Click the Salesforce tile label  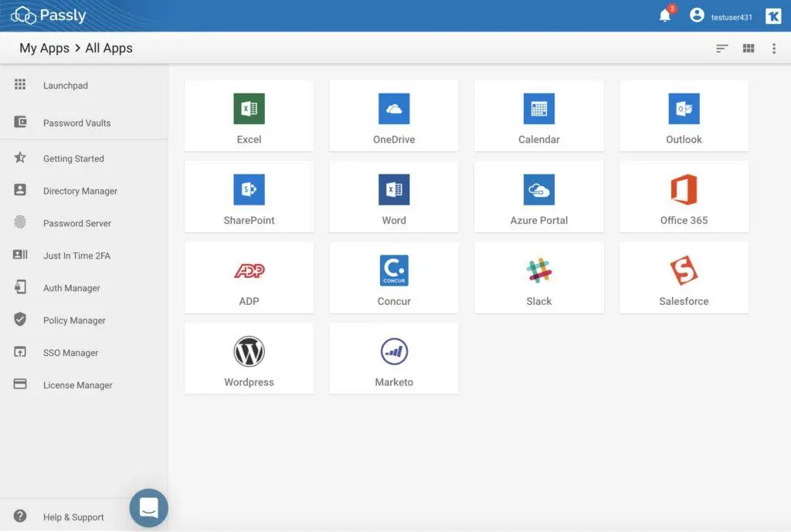684,301
